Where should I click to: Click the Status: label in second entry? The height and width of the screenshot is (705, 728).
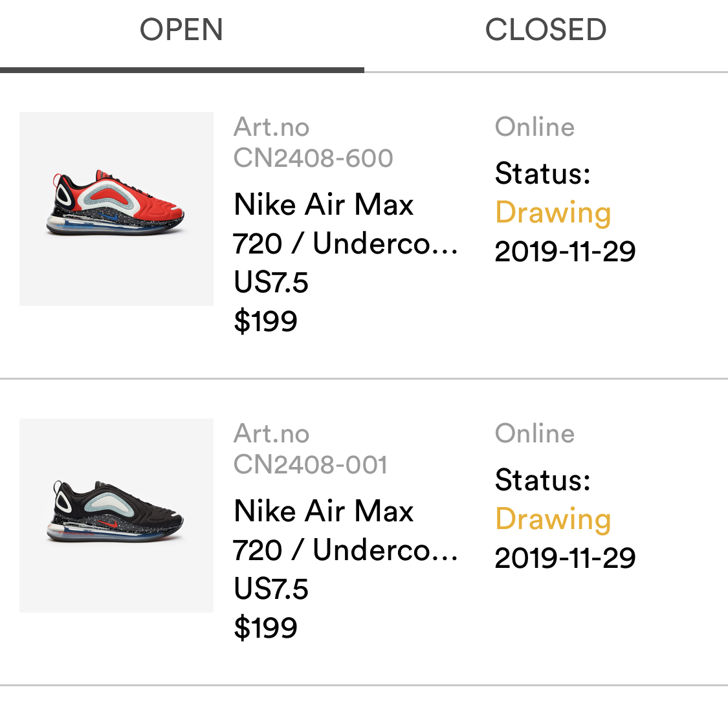tap(542, 480)
